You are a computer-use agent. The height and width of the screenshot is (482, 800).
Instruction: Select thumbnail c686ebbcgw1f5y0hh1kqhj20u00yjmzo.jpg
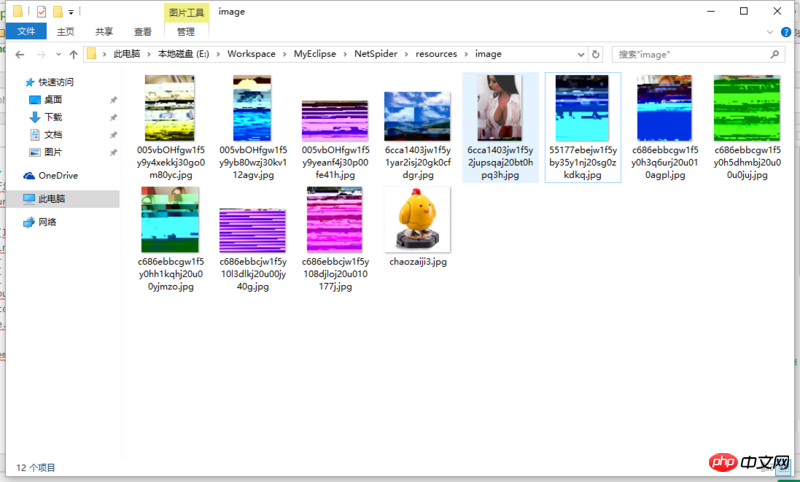pos(170,219)
